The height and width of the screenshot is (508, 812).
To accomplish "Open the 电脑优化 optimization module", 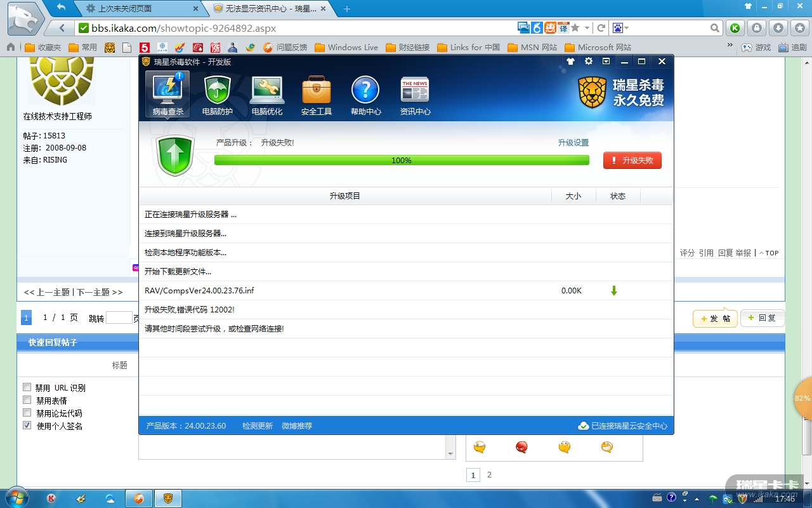I will (x=266, y=94).
